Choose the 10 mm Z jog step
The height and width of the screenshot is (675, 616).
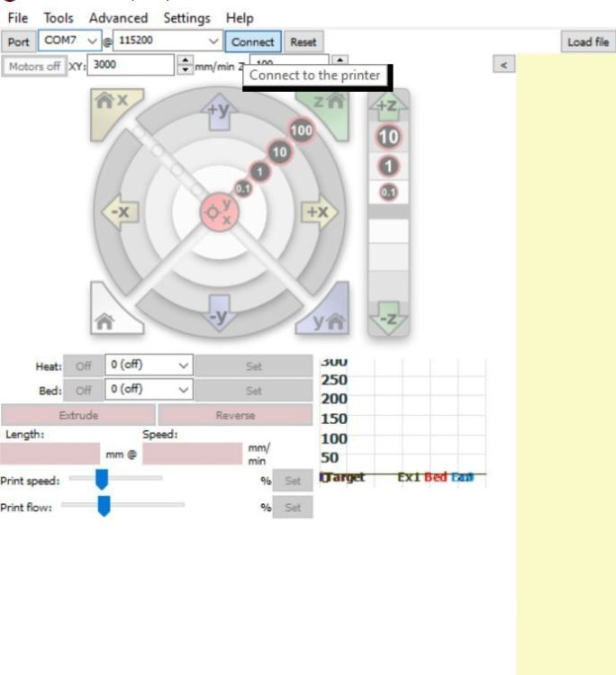point(388,137)
